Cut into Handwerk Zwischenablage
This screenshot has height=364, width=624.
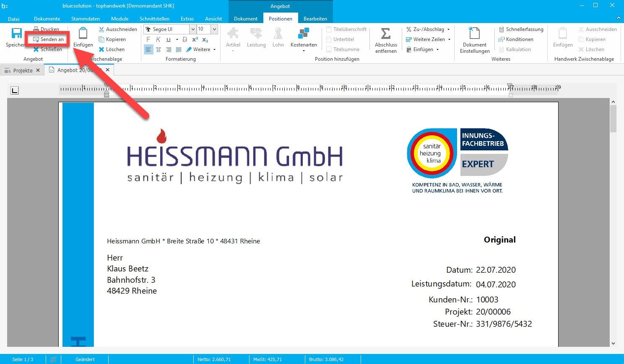598,29
